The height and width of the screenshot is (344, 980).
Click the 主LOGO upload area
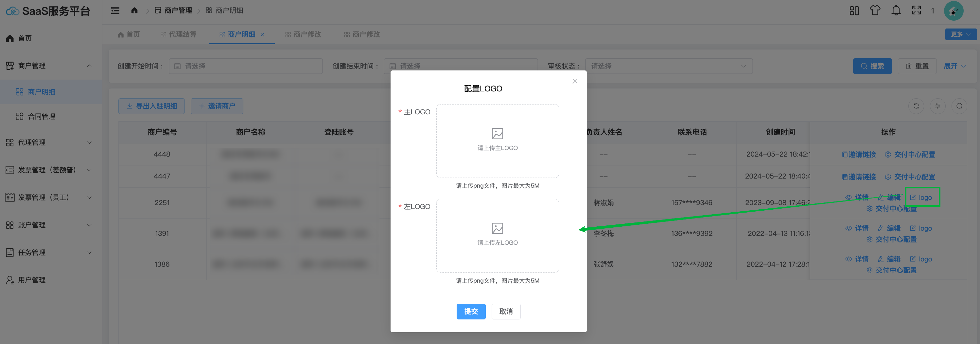(497, 141)
